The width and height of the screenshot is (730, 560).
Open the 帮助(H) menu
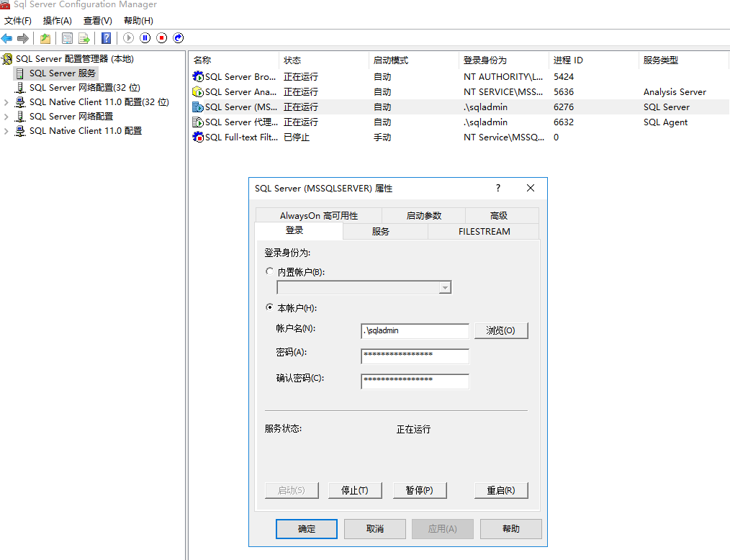(x=137, y=20)
